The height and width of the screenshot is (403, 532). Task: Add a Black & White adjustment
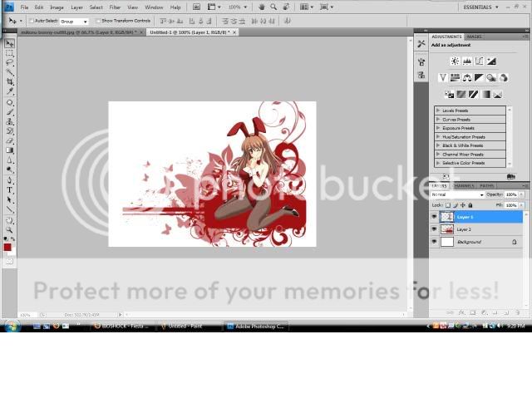coord(479,77)
